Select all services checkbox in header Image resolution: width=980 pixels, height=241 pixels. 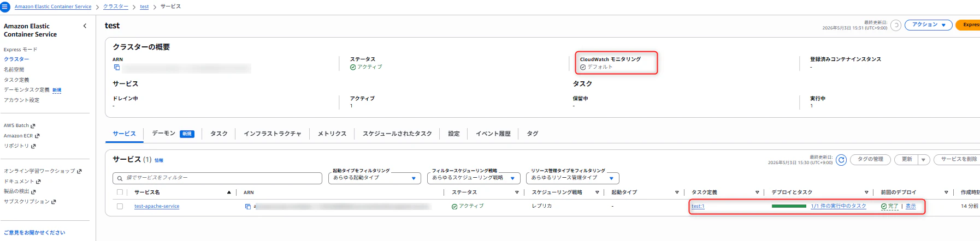click(120, 192)
